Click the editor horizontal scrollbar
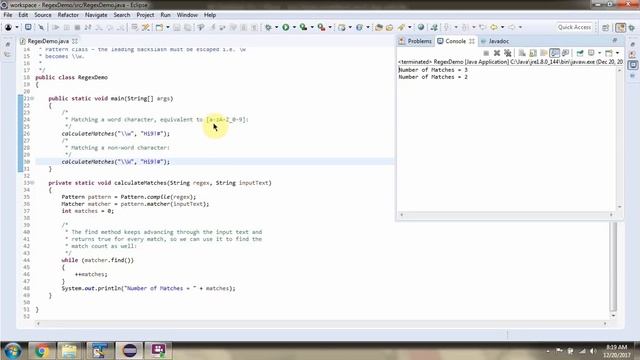640x360 pixels. [321, 324]
